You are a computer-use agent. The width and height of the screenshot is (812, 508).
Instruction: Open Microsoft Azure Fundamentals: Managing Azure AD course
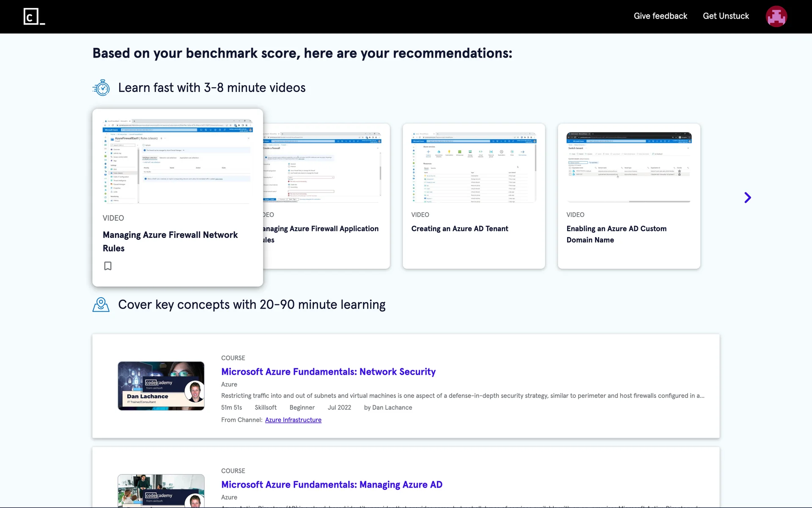coord(332,485)
